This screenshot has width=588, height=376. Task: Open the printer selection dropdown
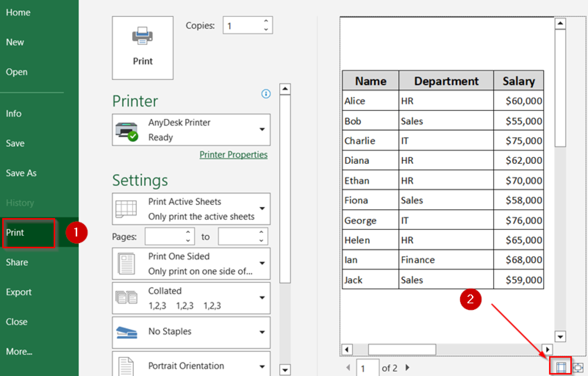pos(262,130)
